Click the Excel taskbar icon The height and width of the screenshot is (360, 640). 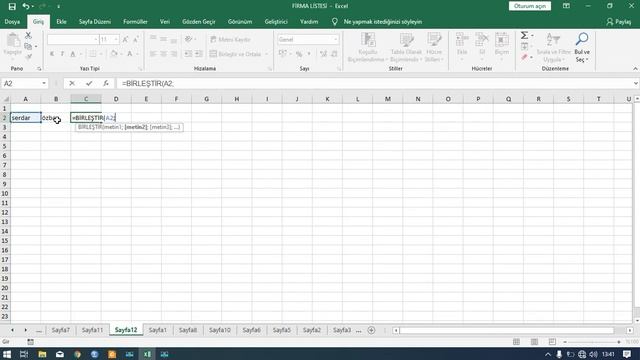[x=147, y=354]
